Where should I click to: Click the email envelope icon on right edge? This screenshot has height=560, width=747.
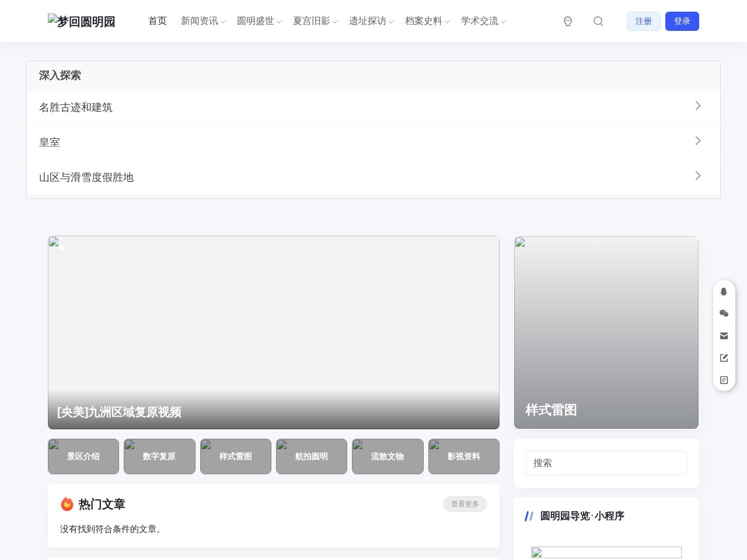(724, 335)
